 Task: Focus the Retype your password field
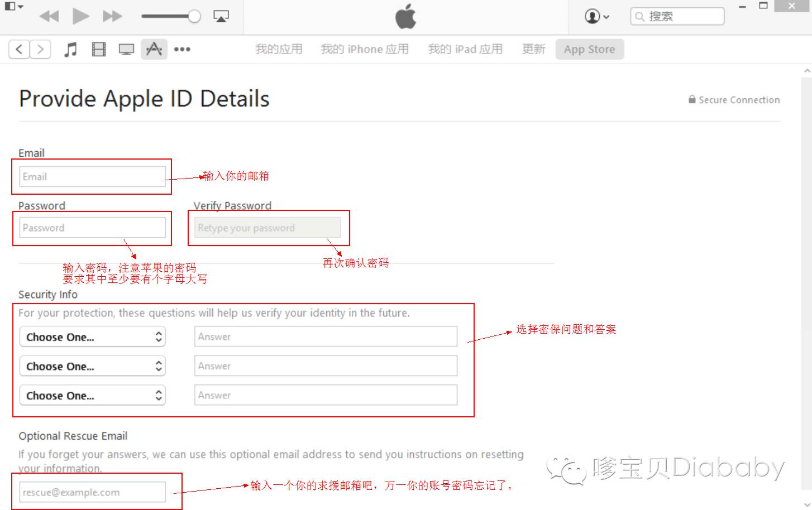(x=267, y=228)
